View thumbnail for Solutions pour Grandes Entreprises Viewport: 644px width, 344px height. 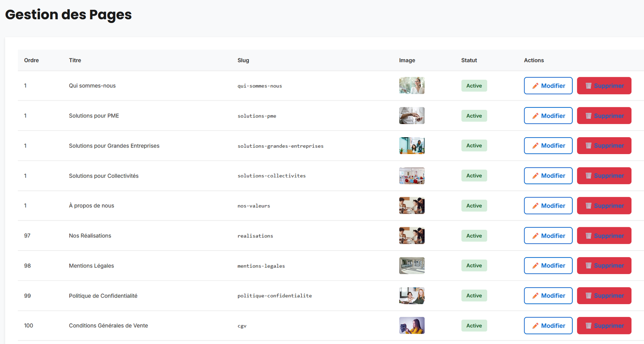click(x=412, y=146)
